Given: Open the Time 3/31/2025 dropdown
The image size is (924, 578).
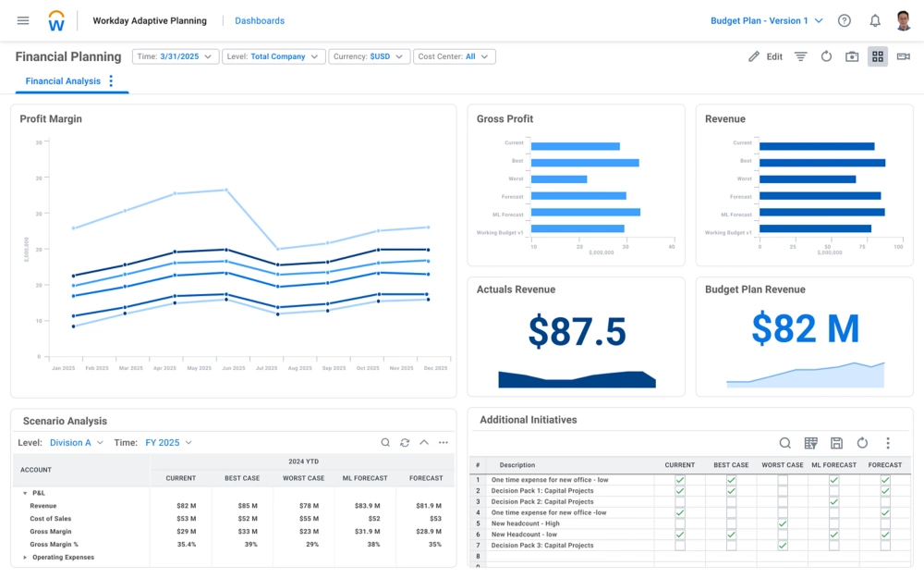Looking at the screenshot, I should [x=176, y=56].
